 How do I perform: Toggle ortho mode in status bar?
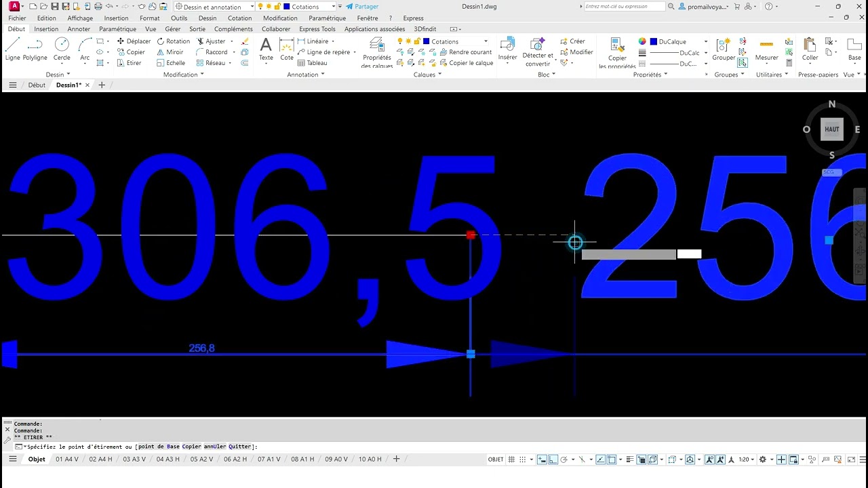(553, 460)
